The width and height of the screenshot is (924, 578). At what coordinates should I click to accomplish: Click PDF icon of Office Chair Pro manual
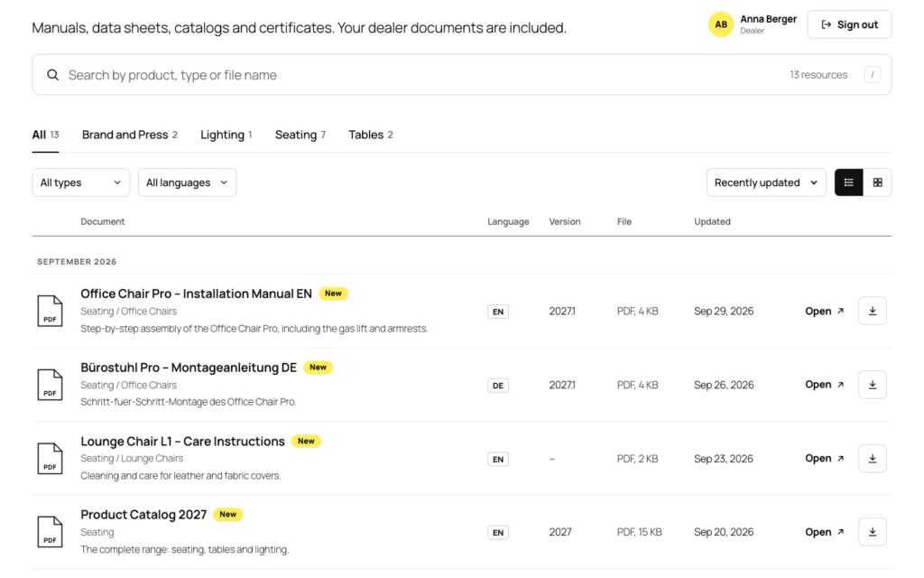point(51,311)
